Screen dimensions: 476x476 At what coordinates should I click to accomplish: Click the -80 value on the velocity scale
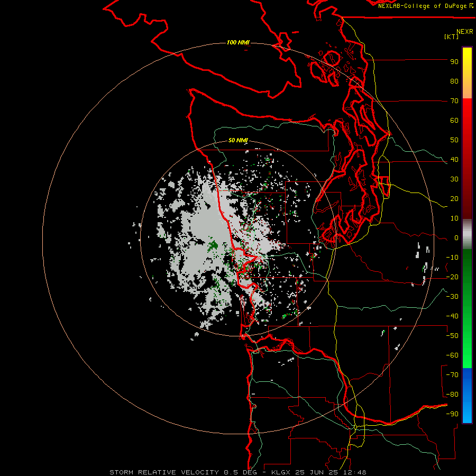(x=452, y=395)
